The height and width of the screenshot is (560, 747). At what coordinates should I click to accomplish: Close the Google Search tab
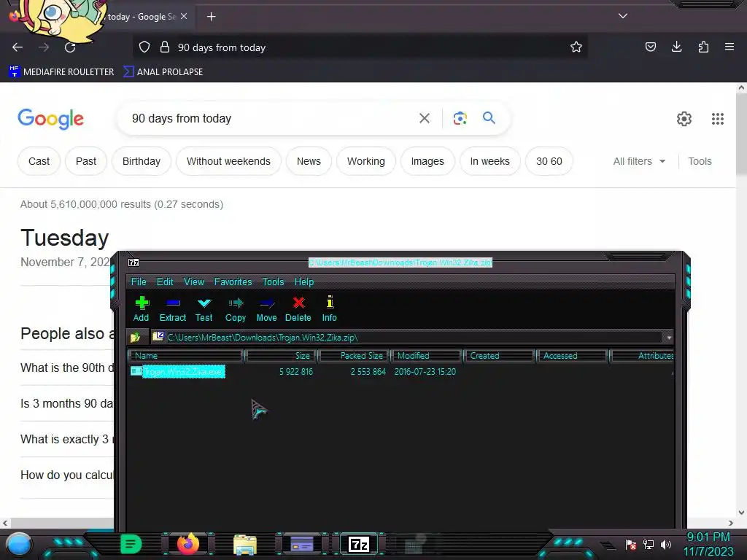point(184,16)
